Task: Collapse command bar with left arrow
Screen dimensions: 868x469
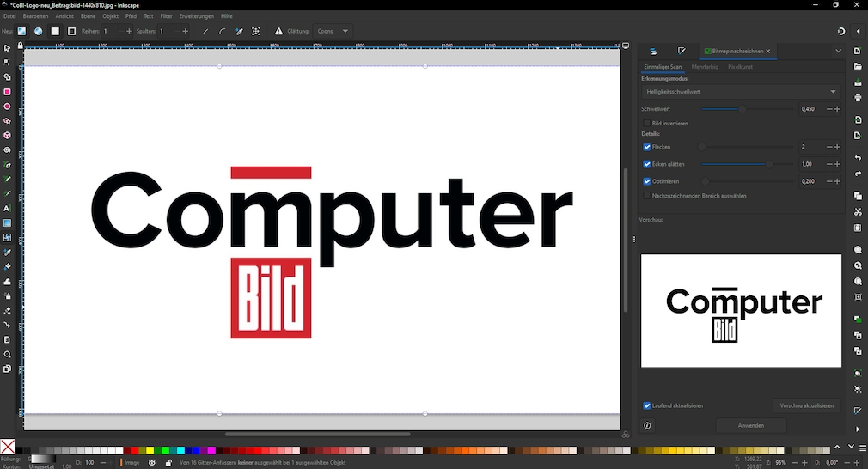Action: (x=858, y=32)
